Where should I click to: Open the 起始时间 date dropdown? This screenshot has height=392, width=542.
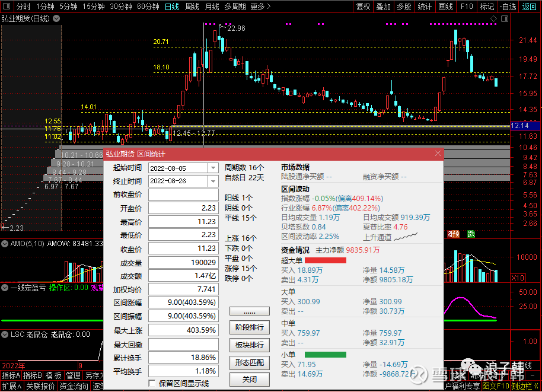pos(213,168)
